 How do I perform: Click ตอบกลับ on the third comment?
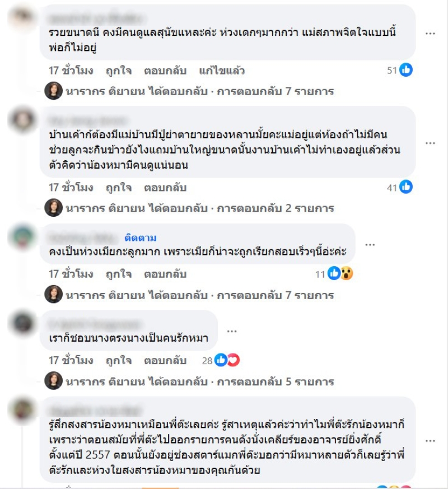[165, 274]
